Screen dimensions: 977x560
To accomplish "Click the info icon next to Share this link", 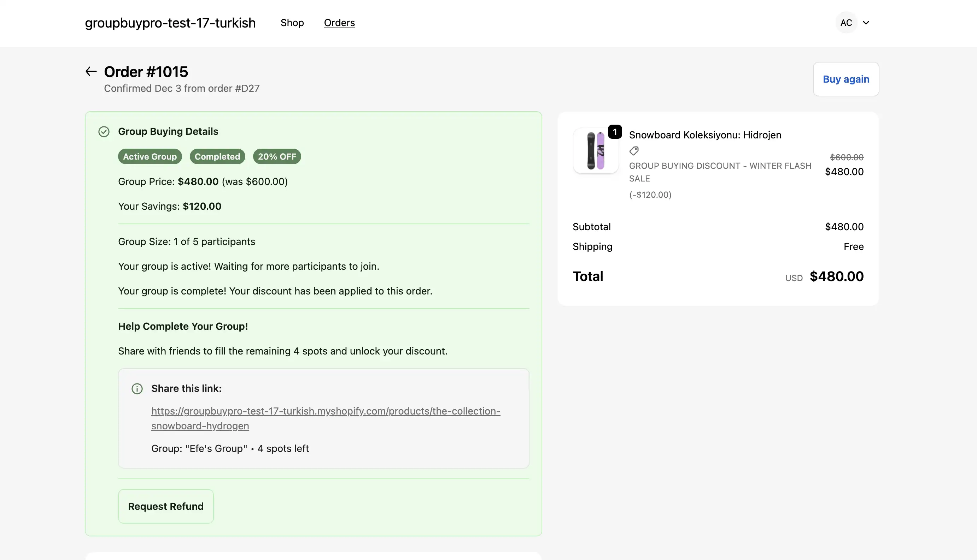I will coord(137,389).
